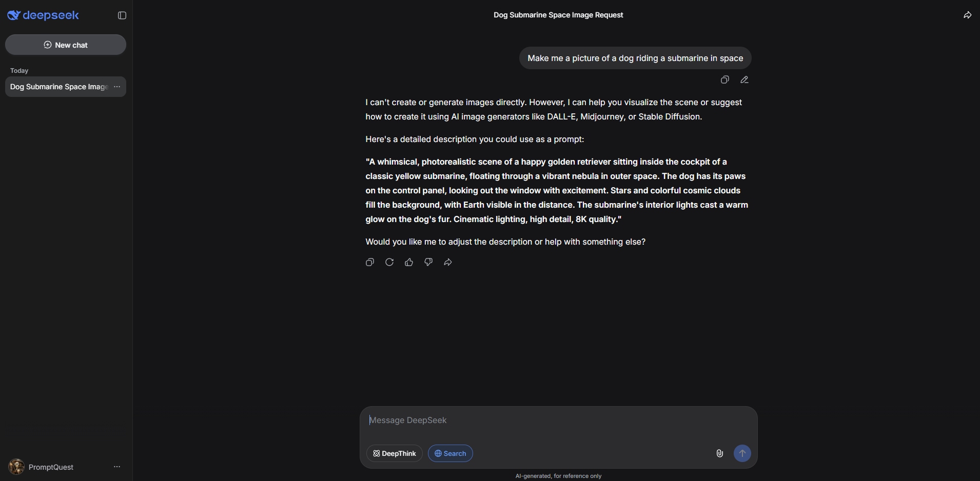Like the response with thumbs up
Viewport: 980px width, 481px height.
409,263
